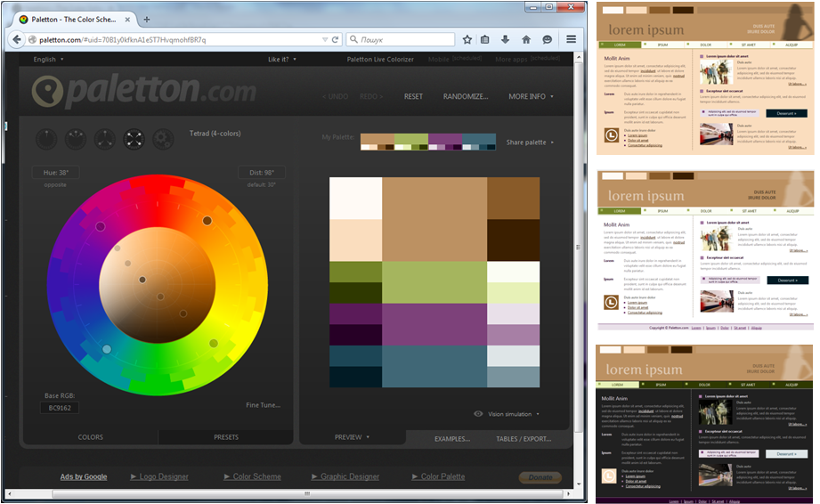
Task: Reload the page with the refresh icon
Action: tap(336, 39)
